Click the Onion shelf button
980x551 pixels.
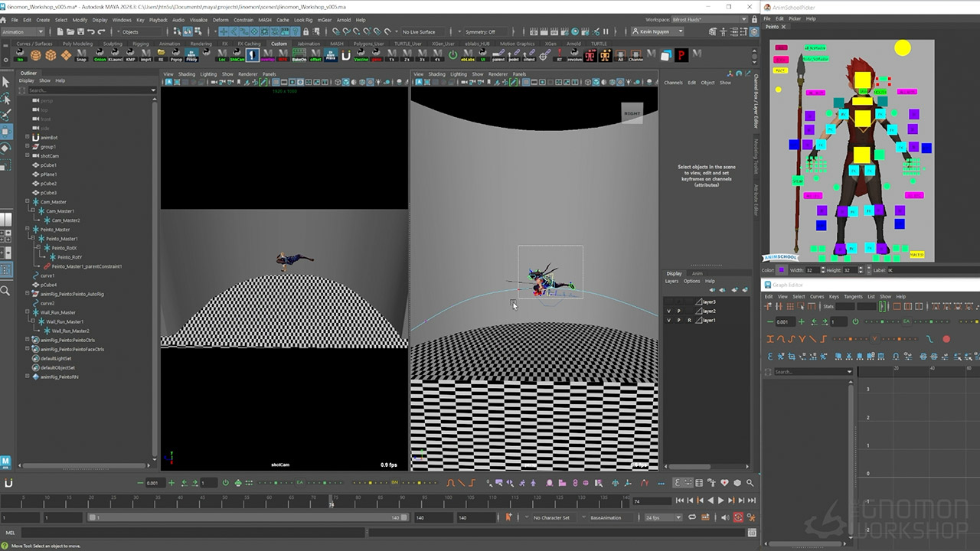(100, 56)
